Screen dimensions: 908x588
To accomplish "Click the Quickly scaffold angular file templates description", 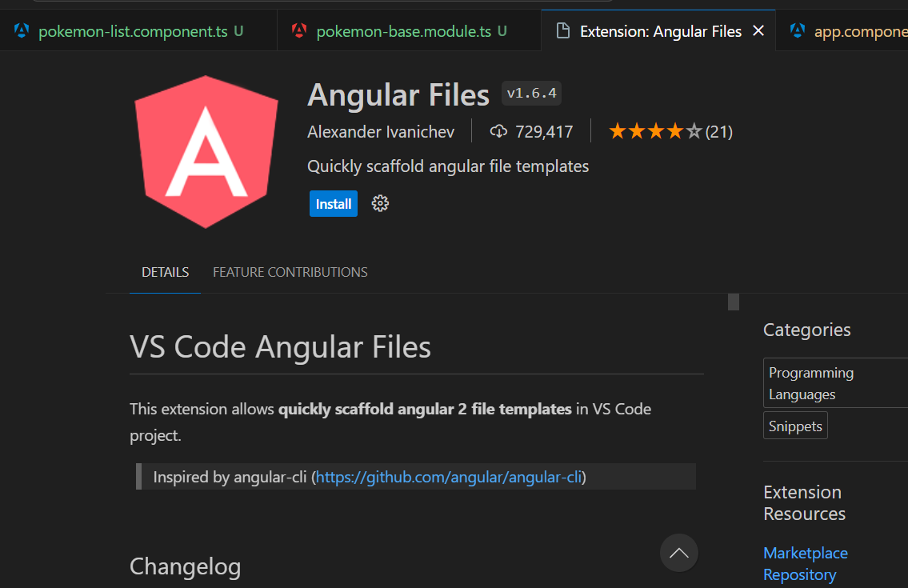I will [x=448, y=166].
